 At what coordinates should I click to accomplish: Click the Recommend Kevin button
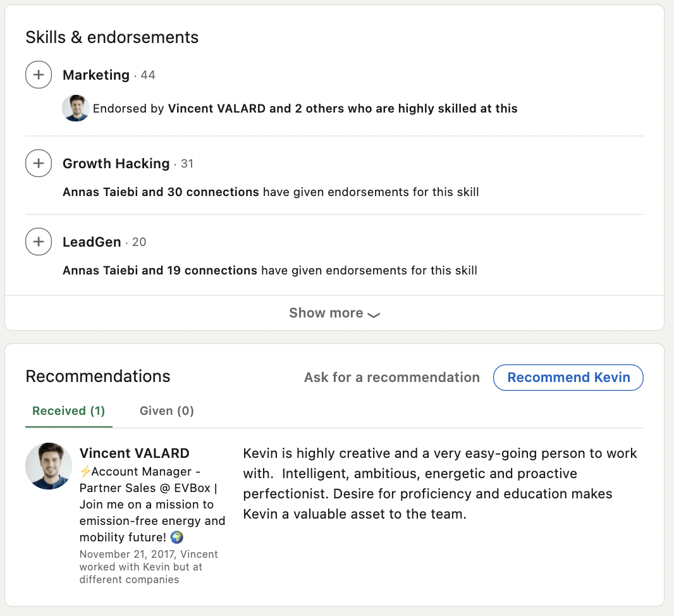click(x=568, y=378)
